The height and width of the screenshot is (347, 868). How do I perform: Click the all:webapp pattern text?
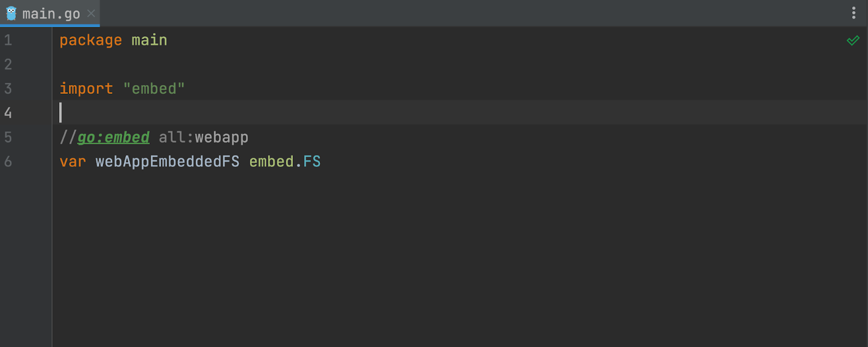point(203,137)
